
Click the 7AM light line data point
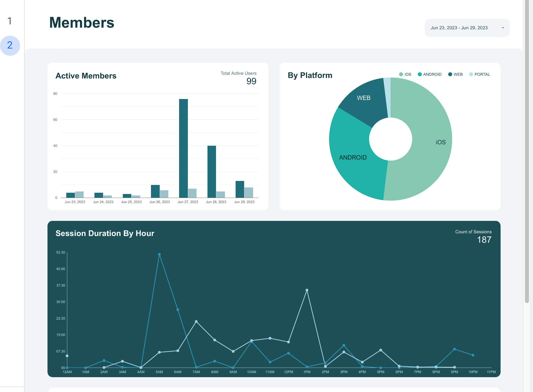point(196,322)
